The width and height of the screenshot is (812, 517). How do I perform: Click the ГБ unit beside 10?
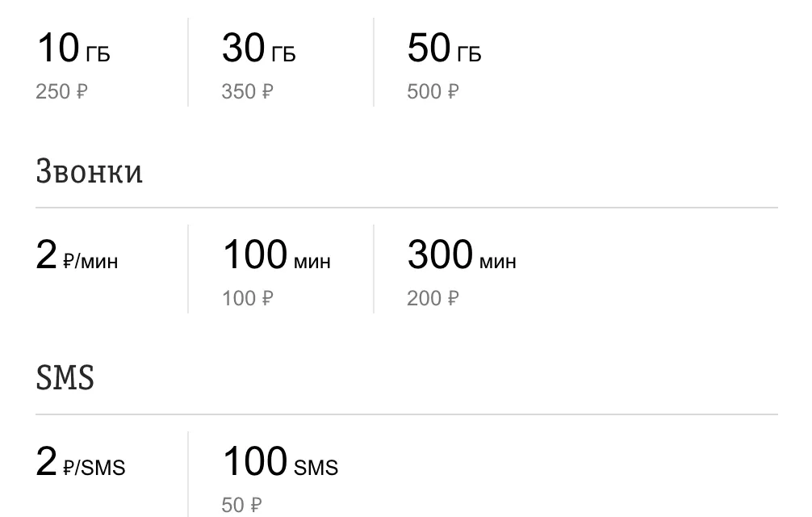point(98,55)
